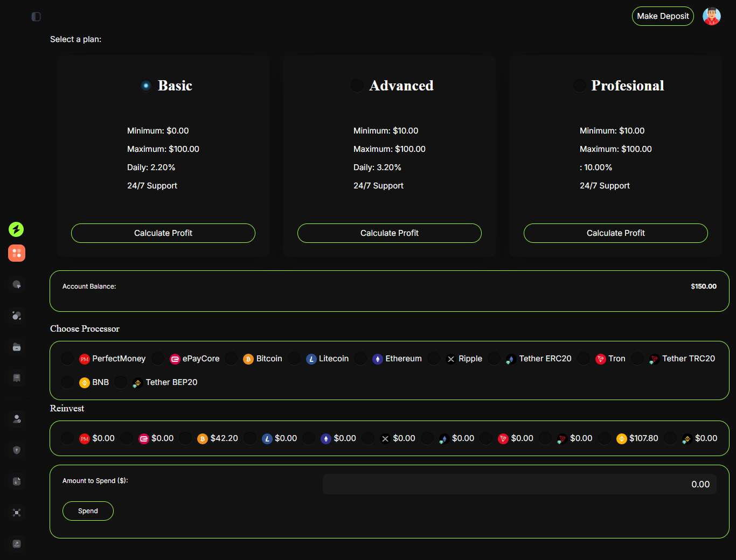Select the Advanced plan radio button
This screenshot has width=736, height=560.
357,86
